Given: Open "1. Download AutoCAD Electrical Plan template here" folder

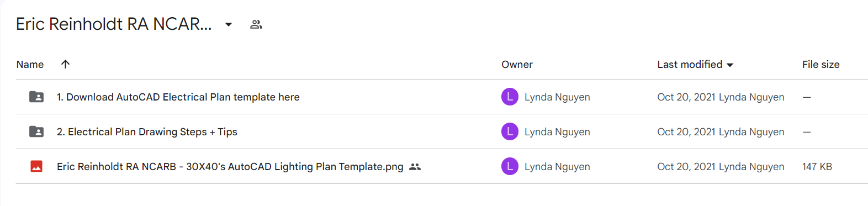Looking at the screenshot, I should 178,97.
